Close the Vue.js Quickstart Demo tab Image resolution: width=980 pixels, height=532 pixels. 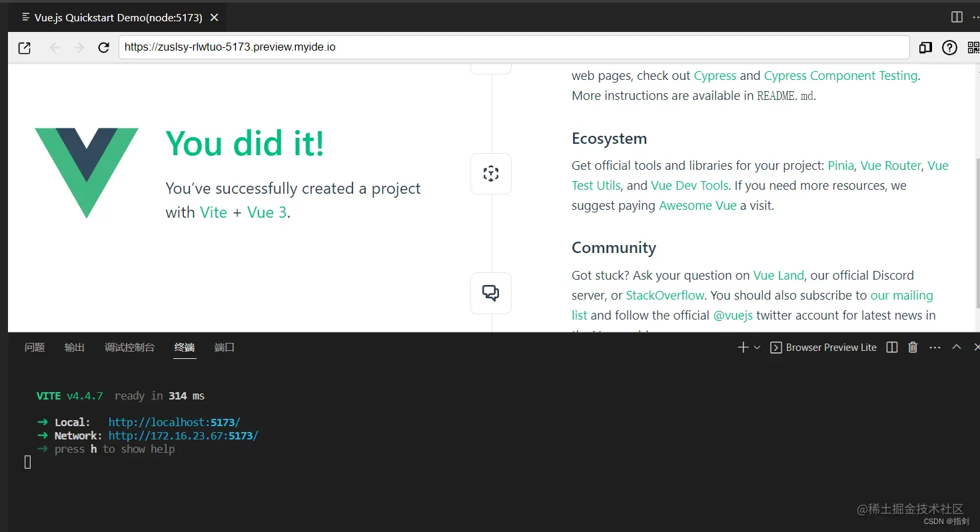coord(214,18)
